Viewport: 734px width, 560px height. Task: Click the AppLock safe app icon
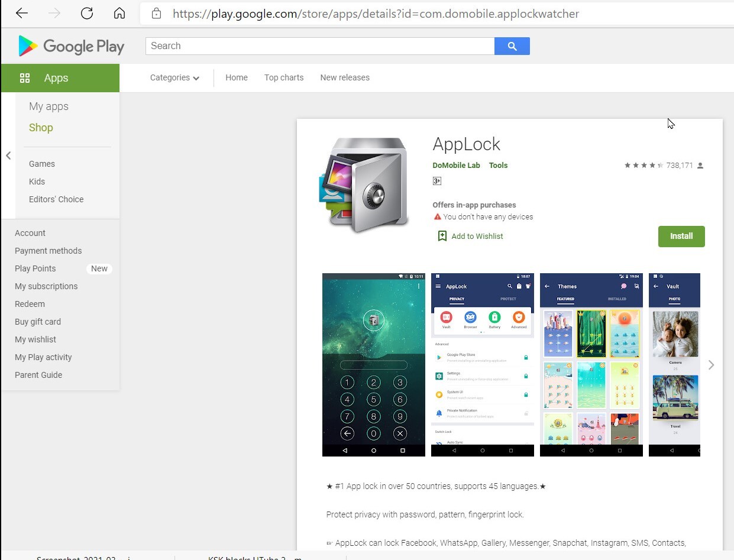coord(364,186)
